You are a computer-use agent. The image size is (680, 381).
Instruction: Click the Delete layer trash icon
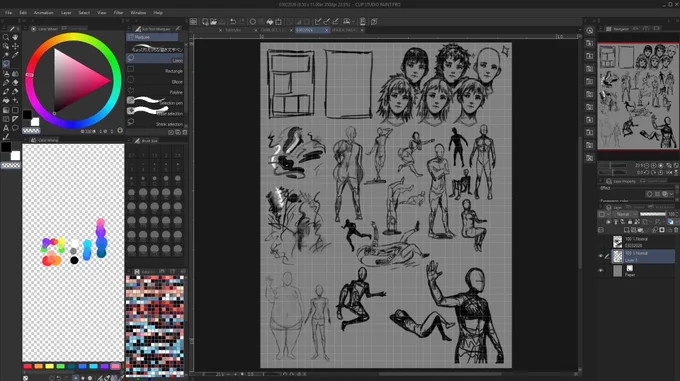[x=676, y=230]
